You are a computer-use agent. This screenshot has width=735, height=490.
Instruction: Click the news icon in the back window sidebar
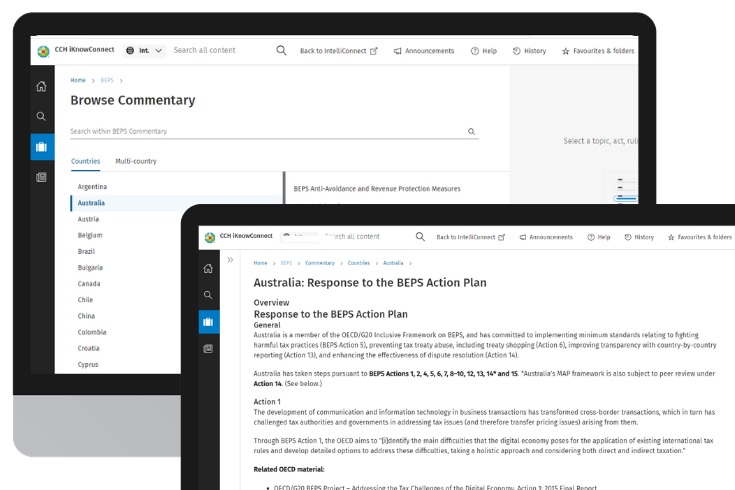[x=41, y=177]
